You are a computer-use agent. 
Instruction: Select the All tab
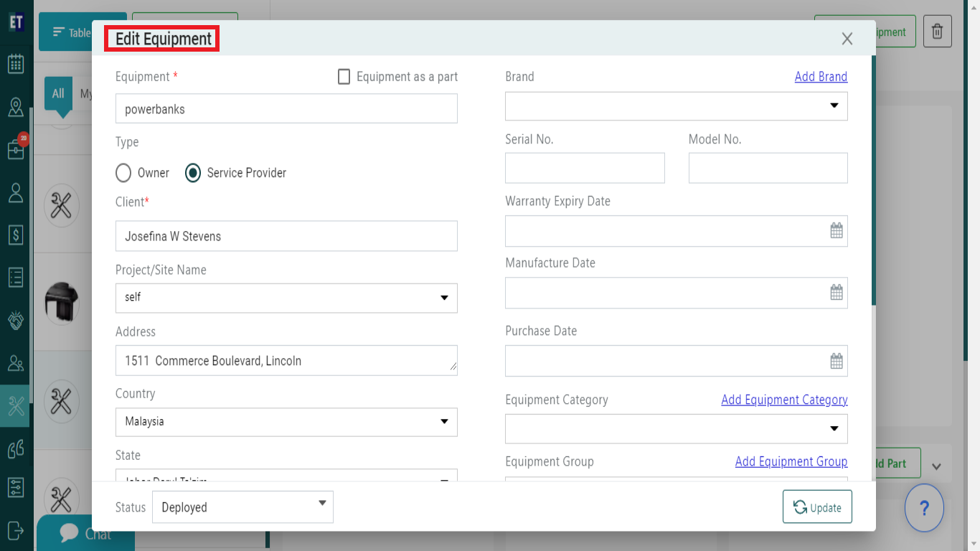(58, 93)
